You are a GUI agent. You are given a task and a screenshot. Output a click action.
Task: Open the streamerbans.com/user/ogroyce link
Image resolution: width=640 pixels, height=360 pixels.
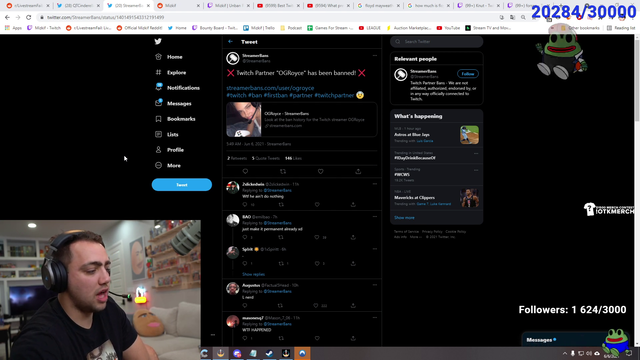[x=270, y=88]
